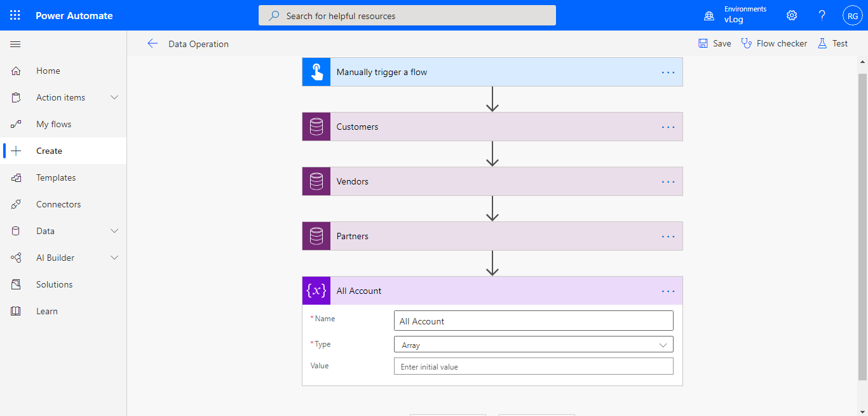Click the search magnifier icon
Image resolution: width=868 pixels, height=416 pixels.
click(x=274, y=16)
